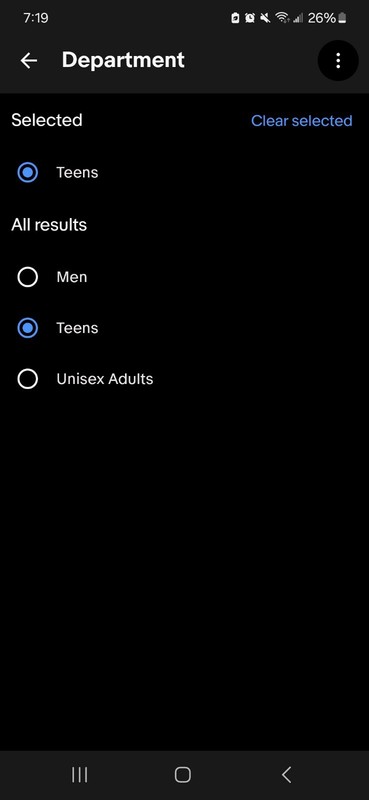The image size is (369, 800).
Task: Deselect Teens radio under Selected section
Action: pos(28,172)
